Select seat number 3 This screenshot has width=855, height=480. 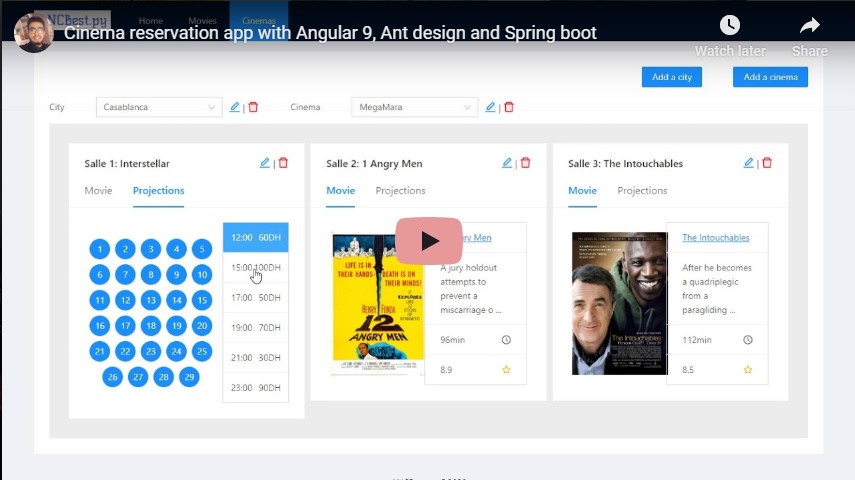coord(151,249)
